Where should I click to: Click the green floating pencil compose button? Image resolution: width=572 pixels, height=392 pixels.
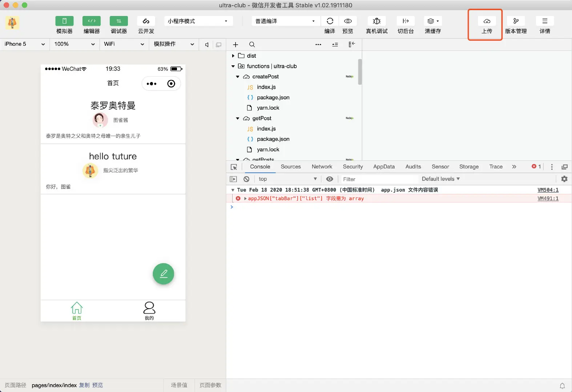coord(164,274)
